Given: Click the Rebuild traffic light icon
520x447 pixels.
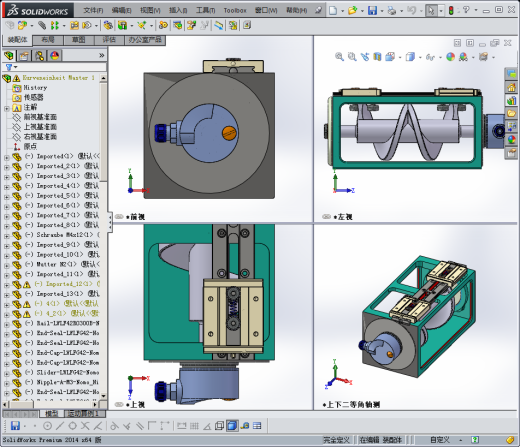Looking at the screenshot, I should click(451, 10).
